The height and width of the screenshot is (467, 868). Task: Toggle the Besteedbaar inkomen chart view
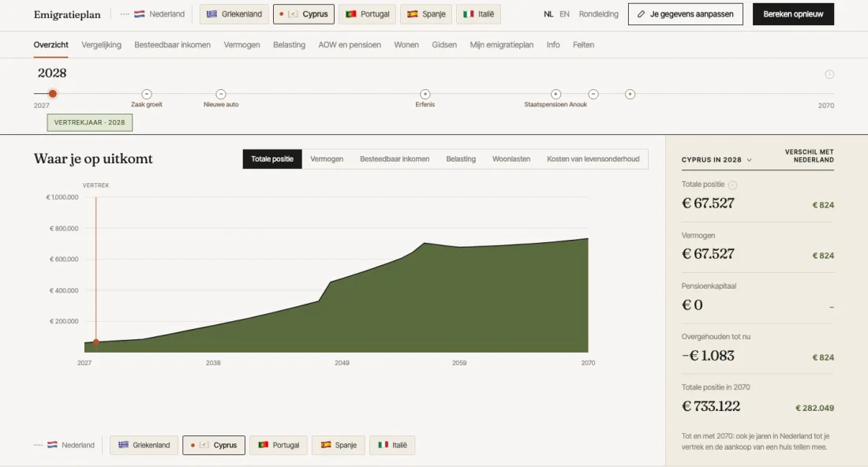click(x=395, y=159)
